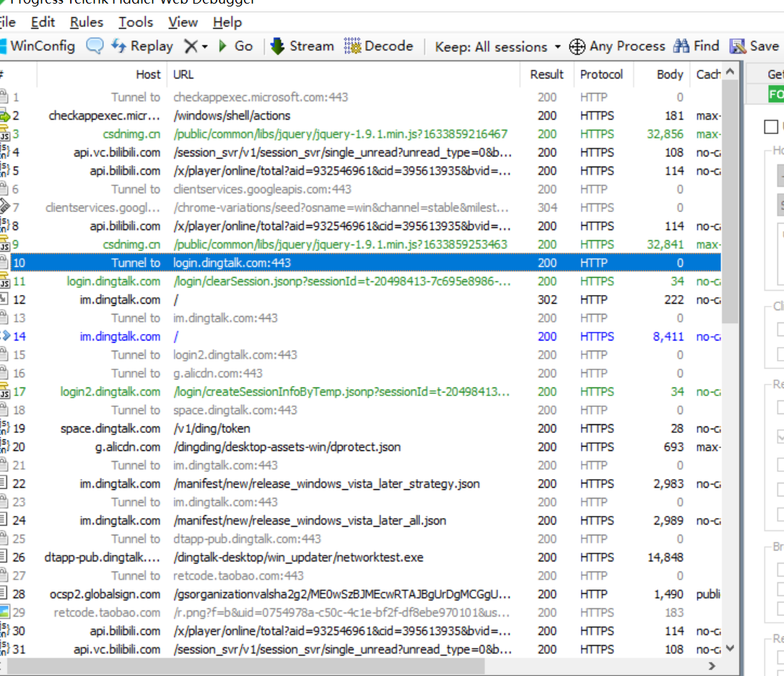
Task: Click the 304 cached icon of session 7
Action: pyautogui.click(x=4, y=207)
